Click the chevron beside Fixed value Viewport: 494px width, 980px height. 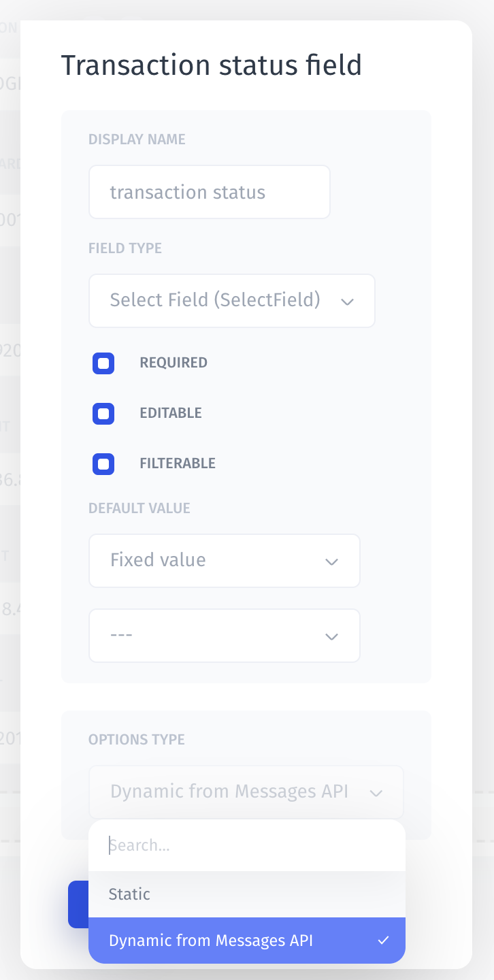point(331,561)
